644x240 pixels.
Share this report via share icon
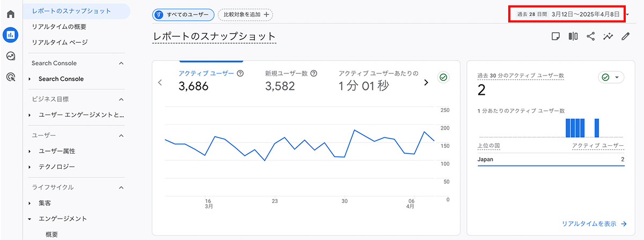(x=590, y=36)
